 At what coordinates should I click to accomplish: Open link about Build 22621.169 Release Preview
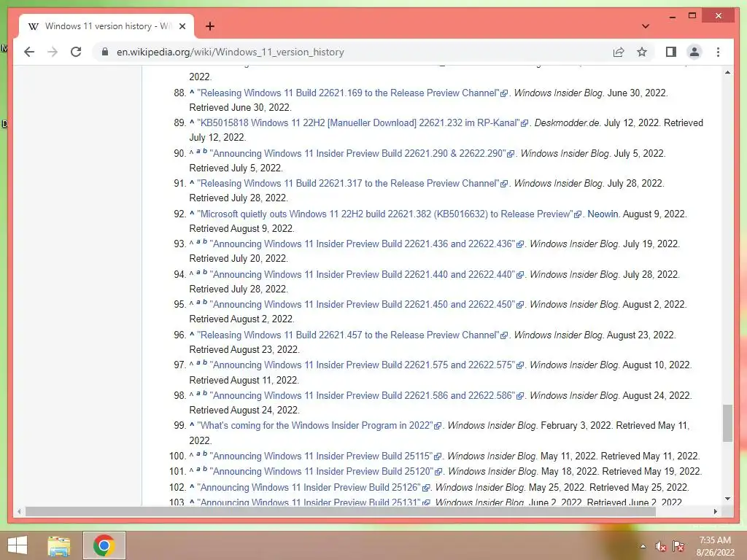coord(348,93)
